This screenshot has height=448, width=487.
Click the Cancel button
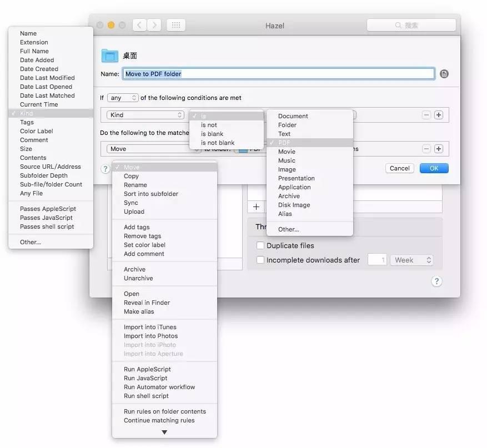(399, 168)
